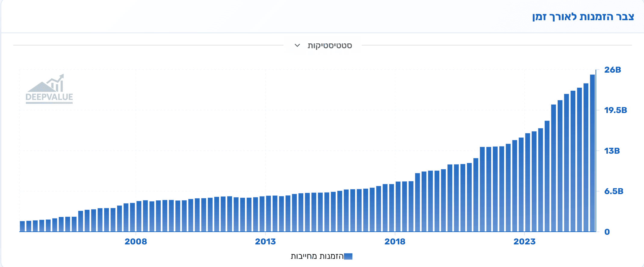Click the 0 y-axis value
The width and height of the screenshot is (644, 267).
pyautogui.click(x=607, y=232)
